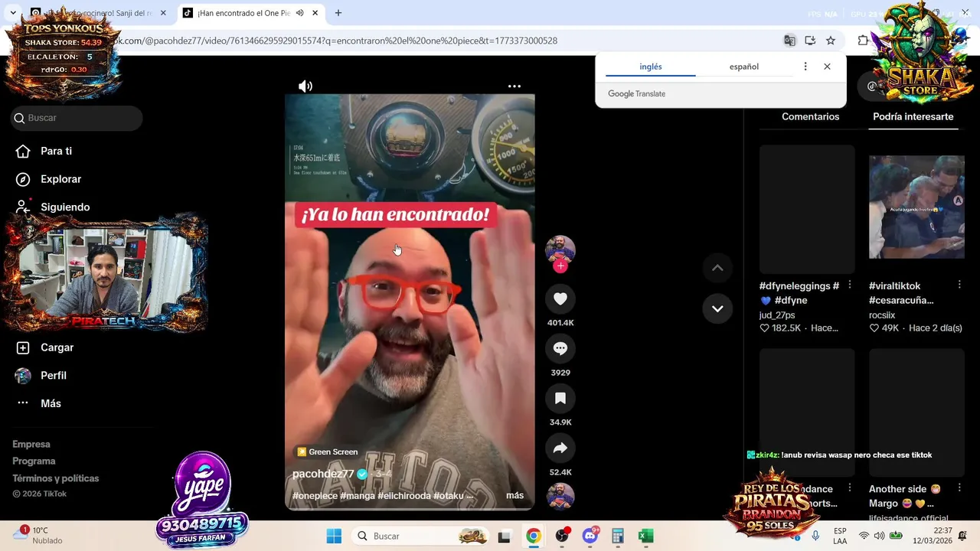Open the Chrome extensions puzzle icon
The width and height of the screenshot is (980, 551).
pos(863,41)
